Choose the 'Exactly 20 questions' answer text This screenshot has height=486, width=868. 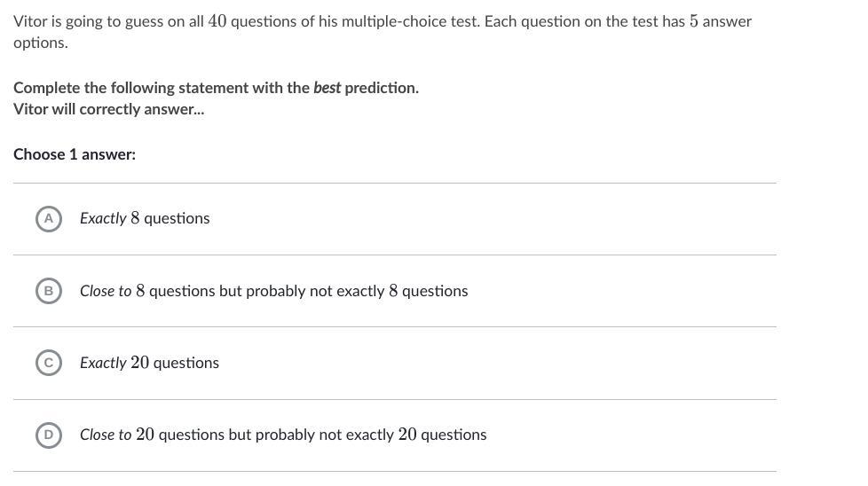tap(149, 363)
